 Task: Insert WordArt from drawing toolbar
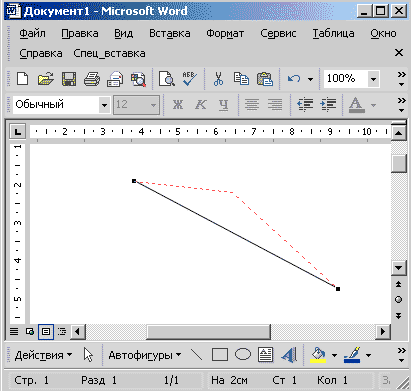coord(289,355)
